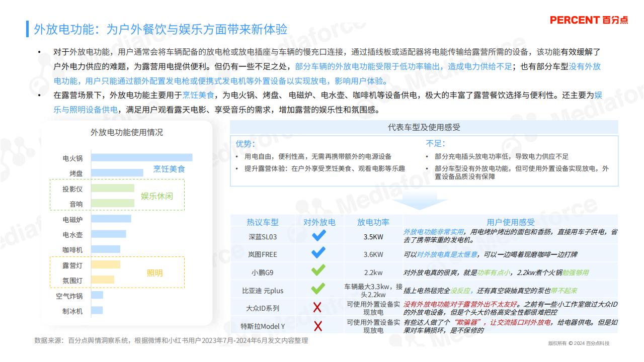Click the 用户使用感受 column header
Viewport: 644px width, 362px height.
[510, 222]
